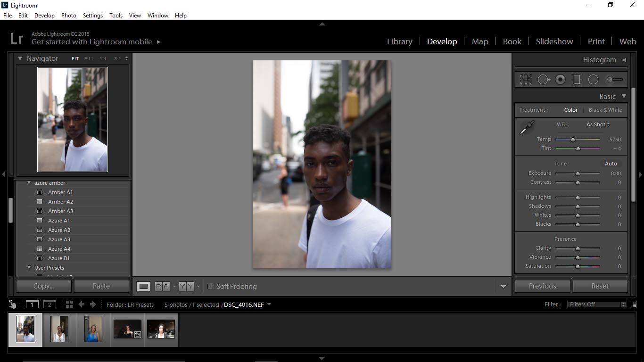Click the YY reference view icon
Image resolution: width=644 pixels, height=362 pixels.
click(x=186, y=286)
